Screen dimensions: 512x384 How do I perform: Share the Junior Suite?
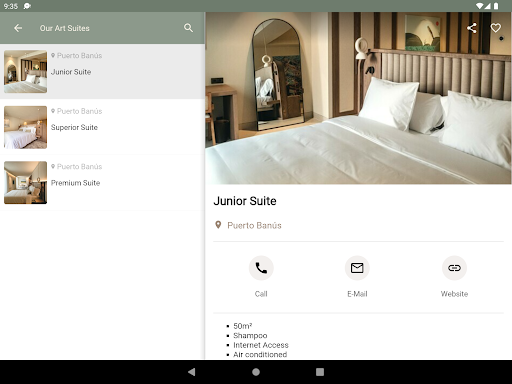(x=471, y=28)
